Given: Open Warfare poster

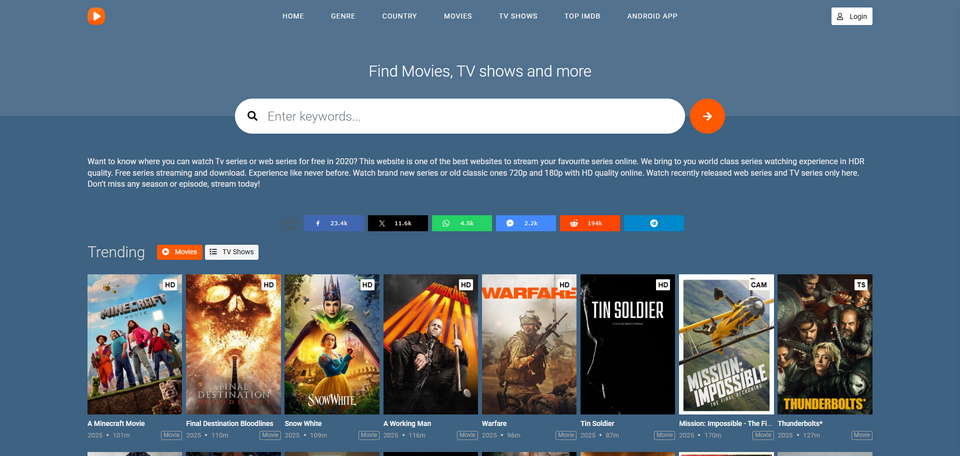Looking at the screenshot, I should 529,344.
